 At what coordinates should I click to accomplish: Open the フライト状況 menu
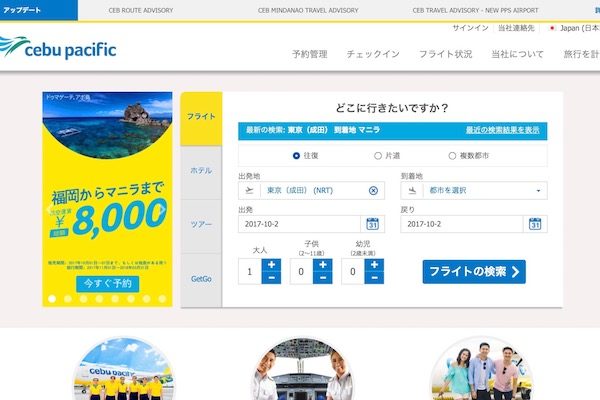coord(445,54)
